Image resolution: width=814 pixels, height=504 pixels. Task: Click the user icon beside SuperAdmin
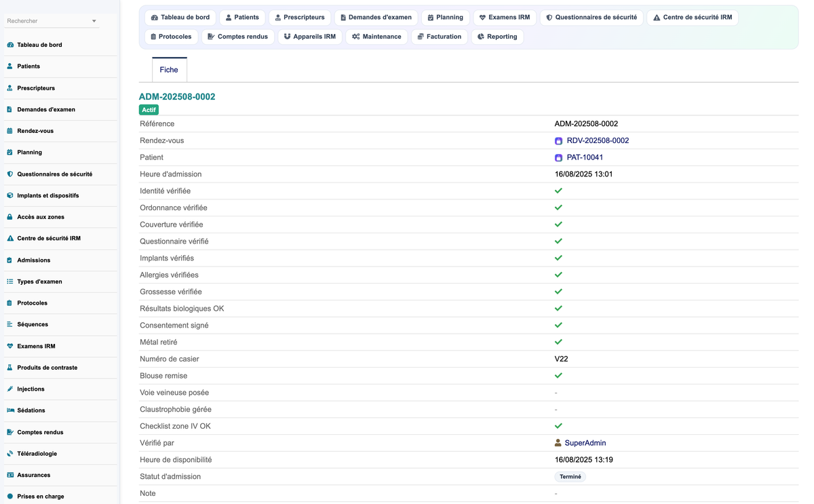pyautogui.click(x=558, y=443)
